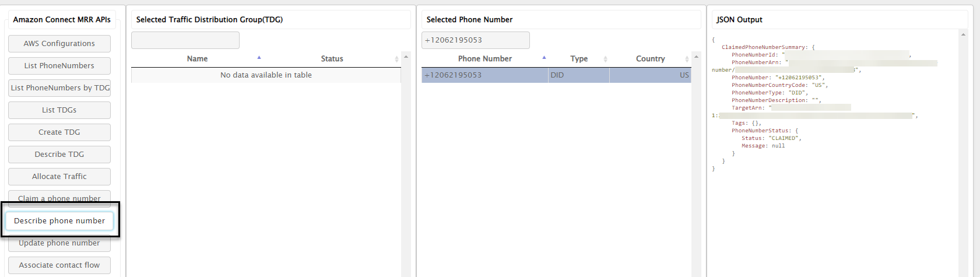The height and width of the screenshot is (277, 980).
Task: Click the DID type cell
Action: pyautogui.click(x=578, y=75)
